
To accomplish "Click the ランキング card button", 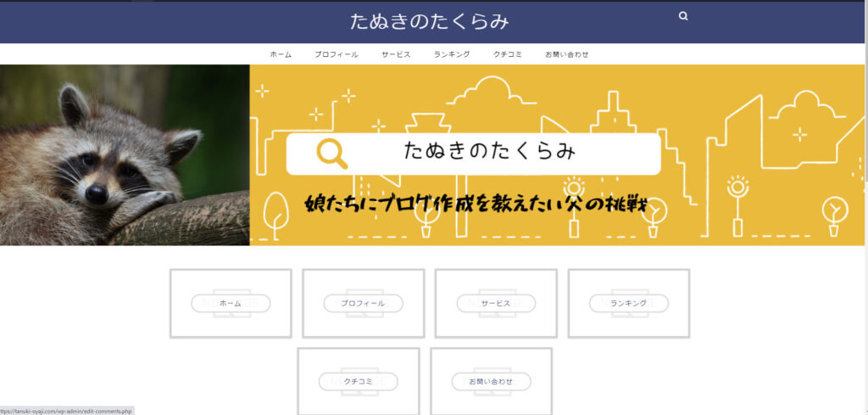I will (629, 303).
